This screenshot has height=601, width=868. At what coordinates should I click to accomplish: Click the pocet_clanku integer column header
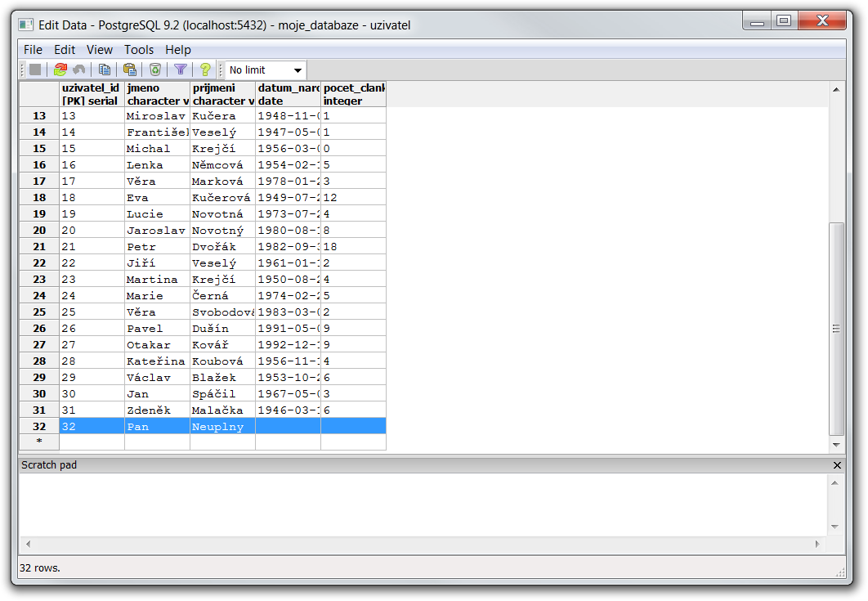353,94
